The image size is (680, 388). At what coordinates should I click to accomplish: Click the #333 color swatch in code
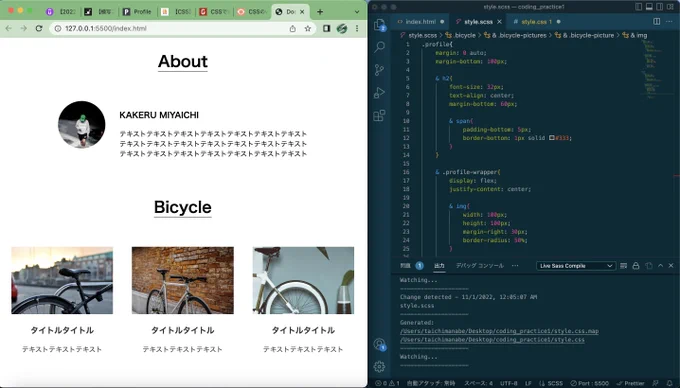(x=552, y=138)
